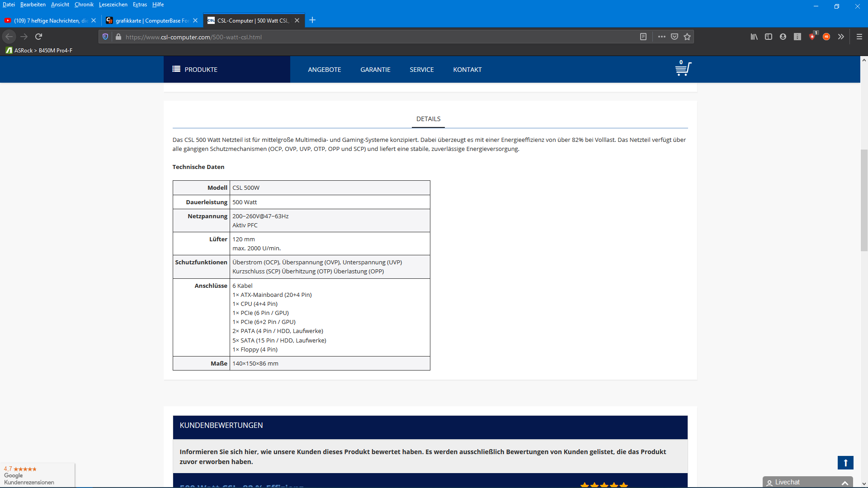The height and width of the screenshot is (488, 868).
Task: Expand the toolbar overflow chevron
Action: click(841, 37)
